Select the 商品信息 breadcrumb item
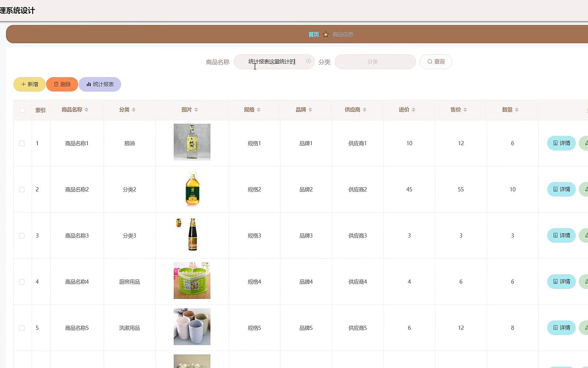 click(x=342, y=34)
